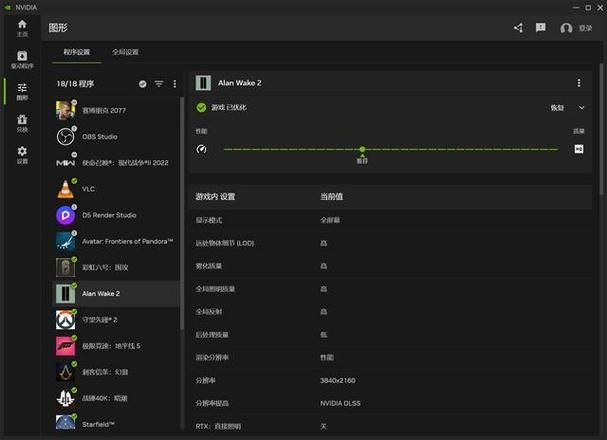This screenshot has width=607, height=440.
Task: Click the main panel vertical scrollbar
Action: [602, 130]
